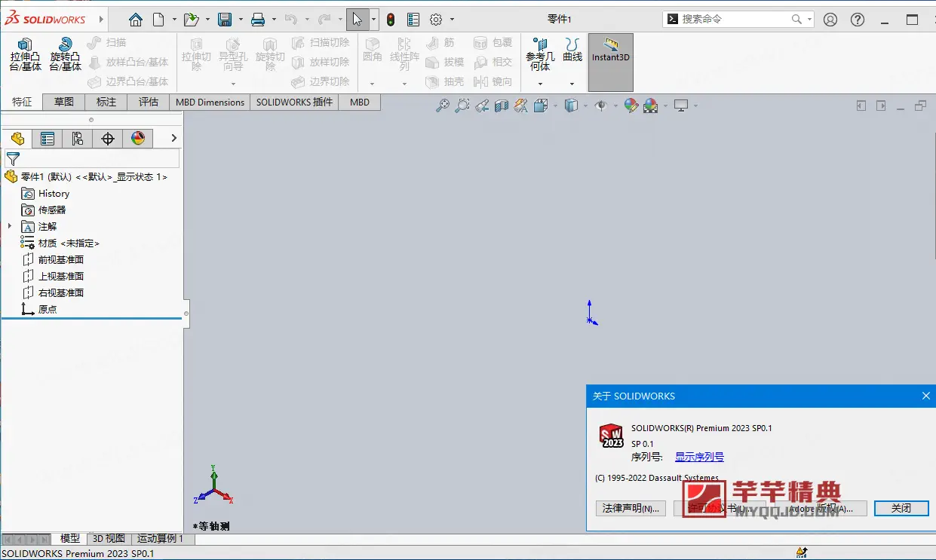This screenshot has width=936, height=560.
Task: Click the Section View icon
Action: 502,106
